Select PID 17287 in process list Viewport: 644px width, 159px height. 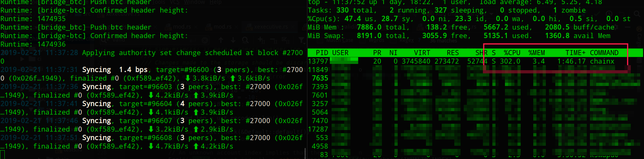(x=318, y=129)
